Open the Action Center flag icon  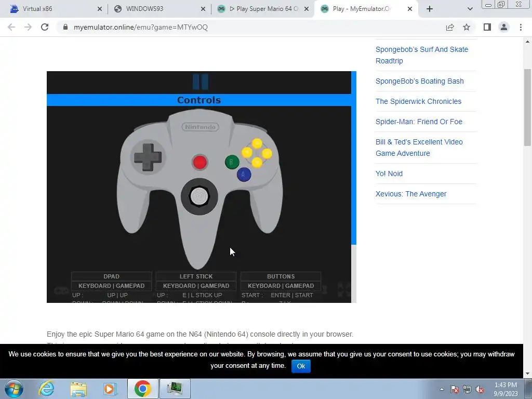[x=455, y=389]
